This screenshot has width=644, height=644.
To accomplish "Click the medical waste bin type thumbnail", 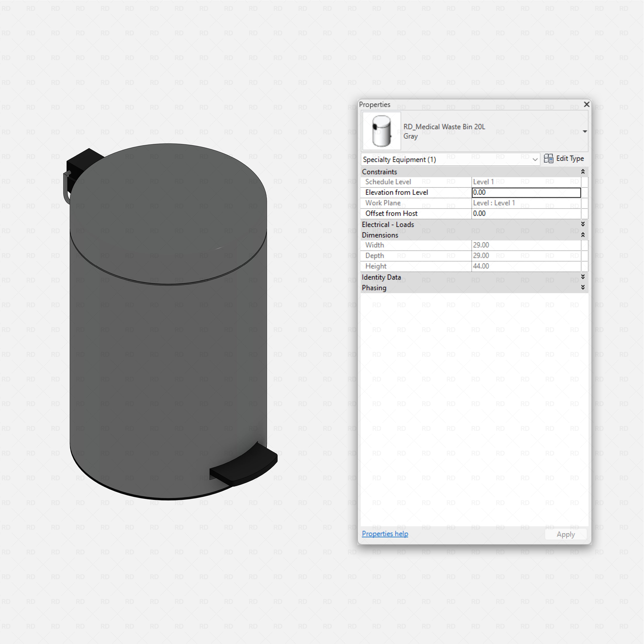I will point(381,131).
